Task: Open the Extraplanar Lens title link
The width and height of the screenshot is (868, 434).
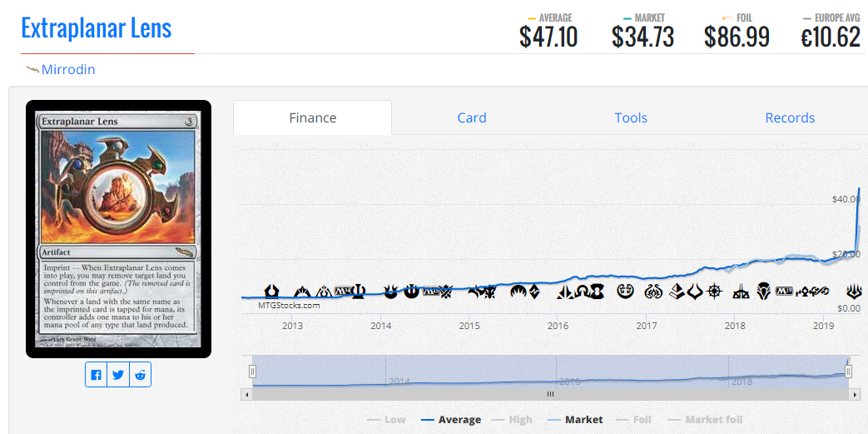Action: (x=97, y=27)
